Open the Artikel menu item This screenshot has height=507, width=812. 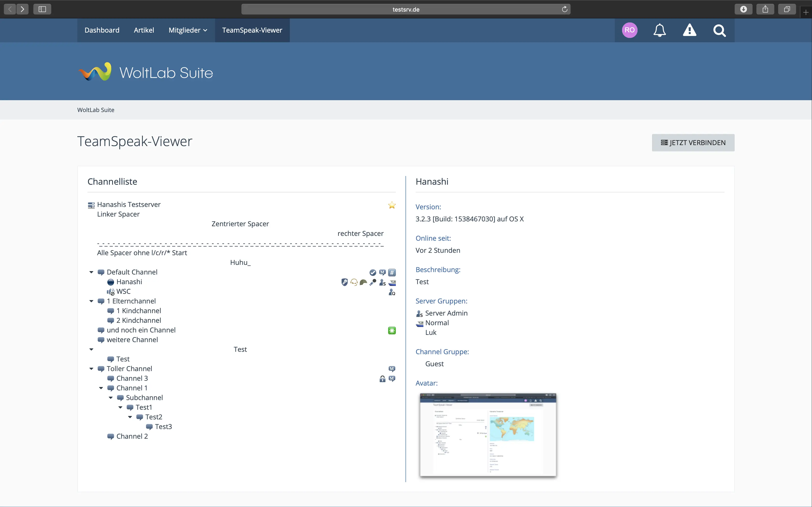144,30
